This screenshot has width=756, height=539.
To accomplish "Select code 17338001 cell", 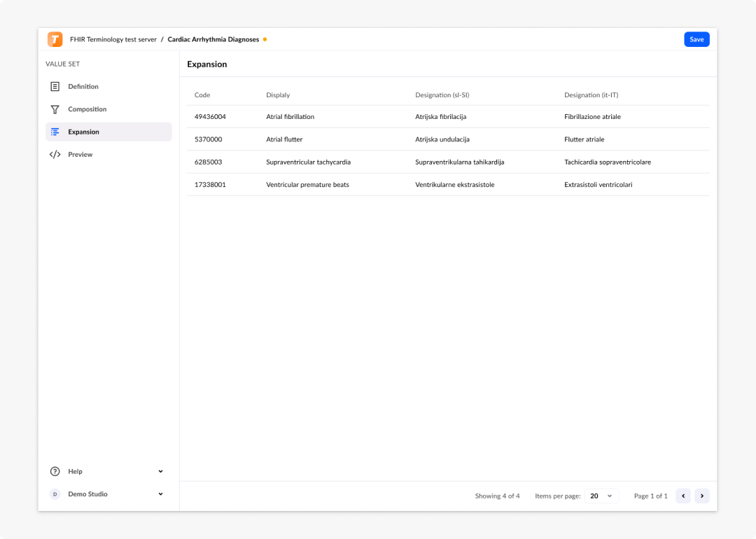I will click(x=210, y=185).
